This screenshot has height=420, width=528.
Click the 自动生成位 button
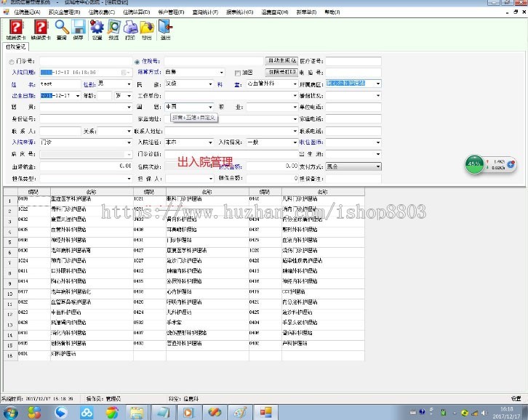click(281, 61)
